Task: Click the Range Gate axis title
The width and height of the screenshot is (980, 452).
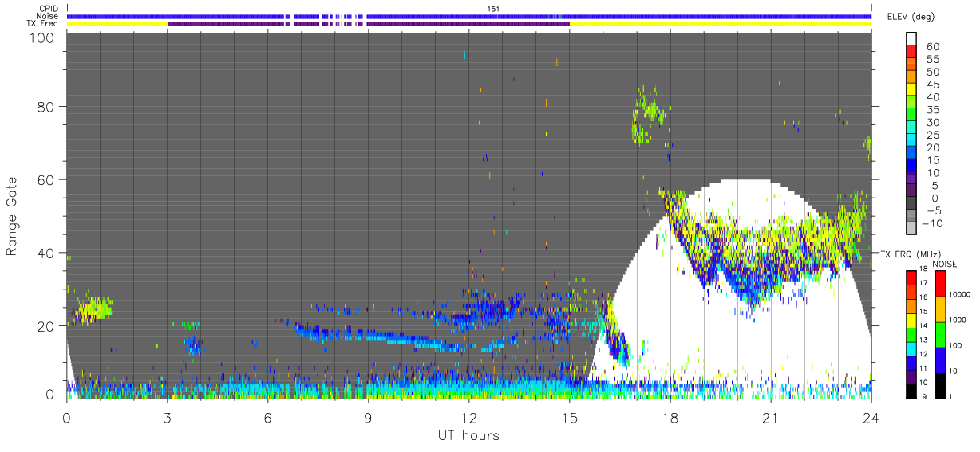Action: 12,217
